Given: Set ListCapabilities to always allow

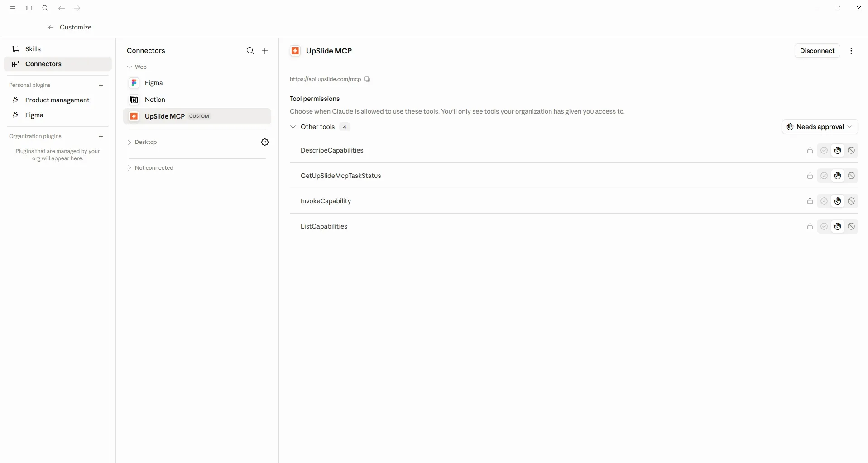Looking at the screenshot, I should point(824,226).
